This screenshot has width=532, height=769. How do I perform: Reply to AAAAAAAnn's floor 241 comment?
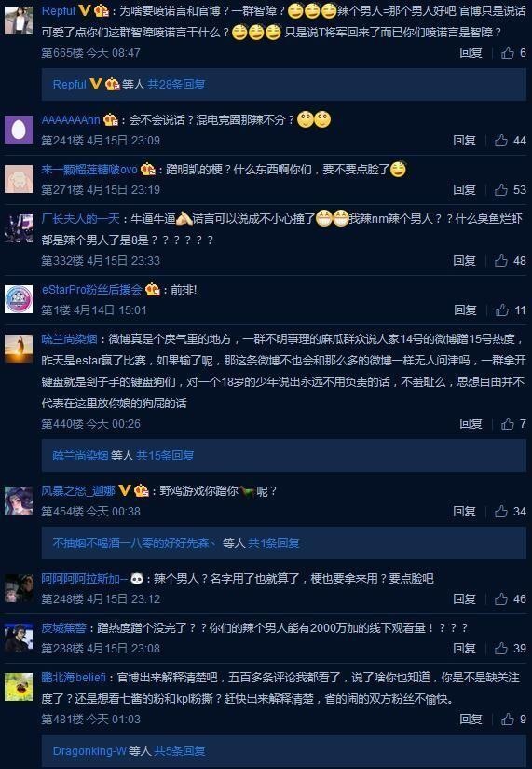pos(464,140)
